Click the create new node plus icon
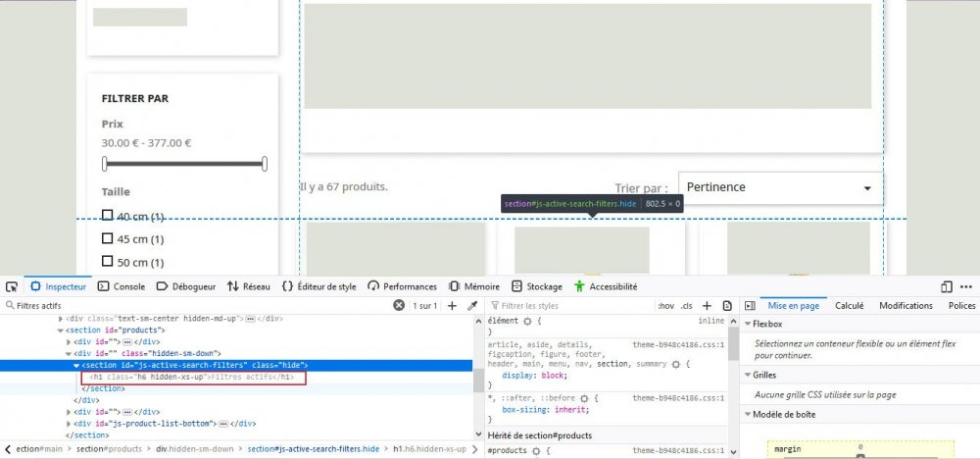Screen dimensions: 980x459 (x=452, y=306)
